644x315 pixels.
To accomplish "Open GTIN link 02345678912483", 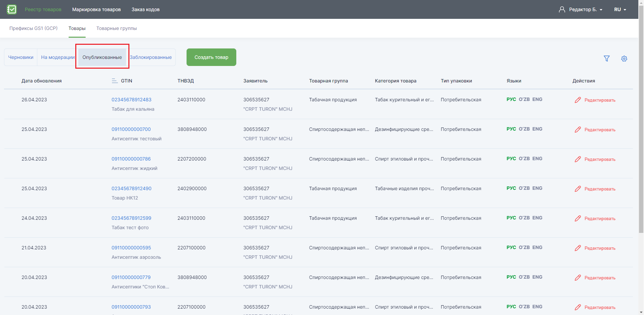I will (131, 100).
